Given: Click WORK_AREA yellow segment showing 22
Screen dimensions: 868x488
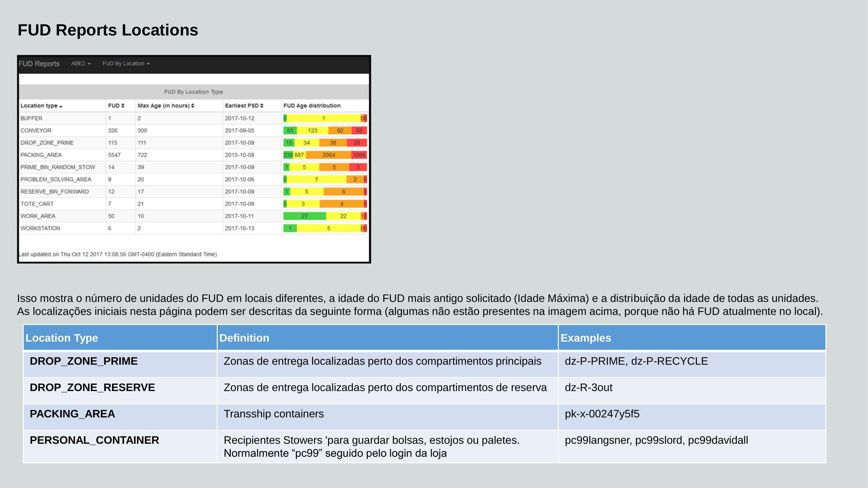Looking at the screenshot, I should pyautogui.click(x=343, y=216).
